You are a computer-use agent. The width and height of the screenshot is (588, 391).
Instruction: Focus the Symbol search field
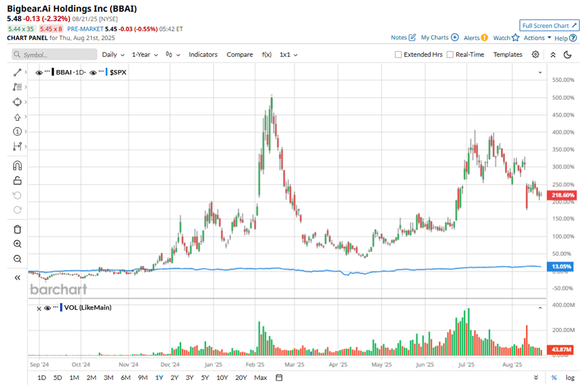point(54,54)
